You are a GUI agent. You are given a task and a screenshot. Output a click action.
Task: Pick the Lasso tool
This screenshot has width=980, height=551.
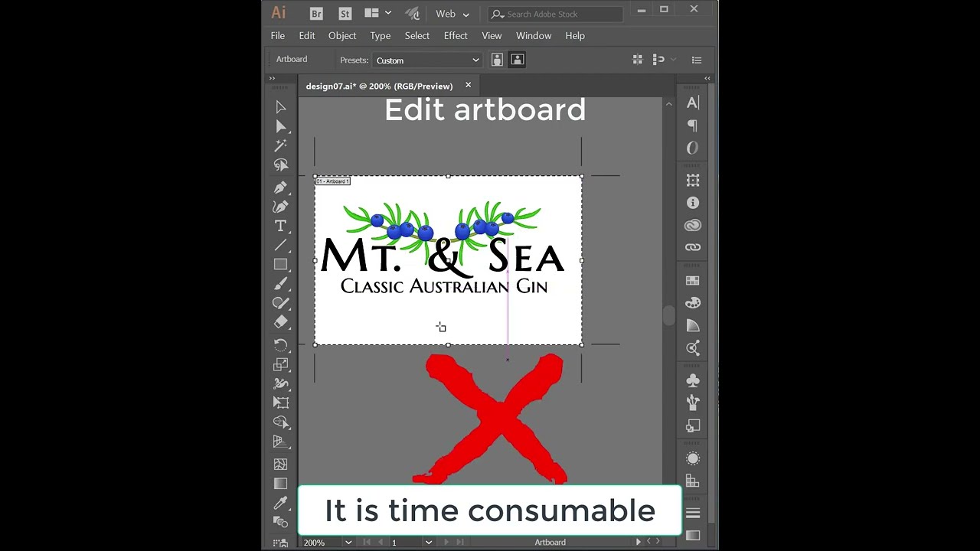point(280,165)
